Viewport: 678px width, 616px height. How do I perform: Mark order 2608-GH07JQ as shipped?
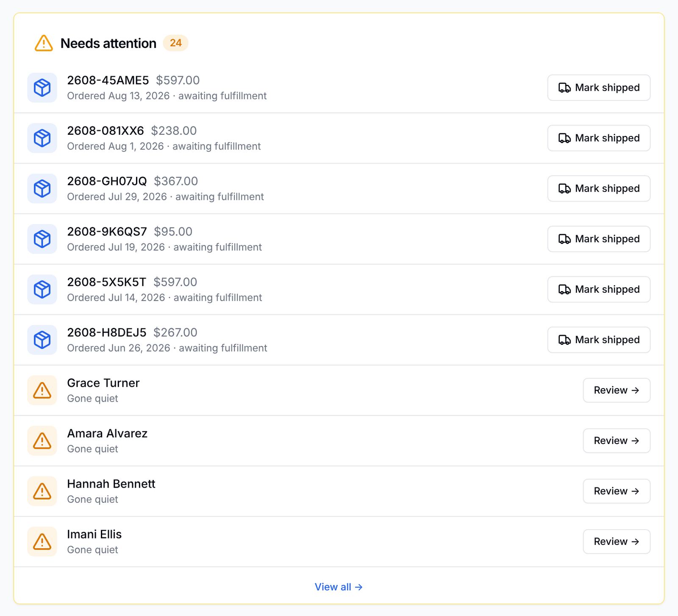[599, 189]
